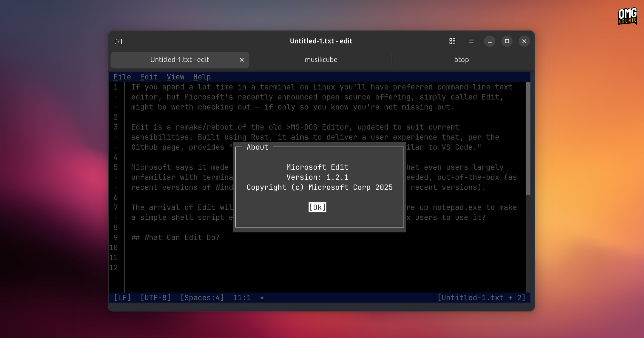Change the UTF-8 encoding in the status bar
Image resolution: width=644 pixels, height=338 pixels.
click(x=155, y=298)
